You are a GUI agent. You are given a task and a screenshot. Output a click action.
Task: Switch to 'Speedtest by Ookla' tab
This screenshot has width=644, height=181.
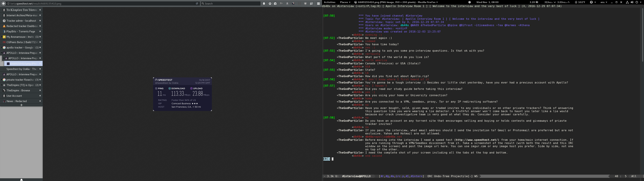point(21,69)
